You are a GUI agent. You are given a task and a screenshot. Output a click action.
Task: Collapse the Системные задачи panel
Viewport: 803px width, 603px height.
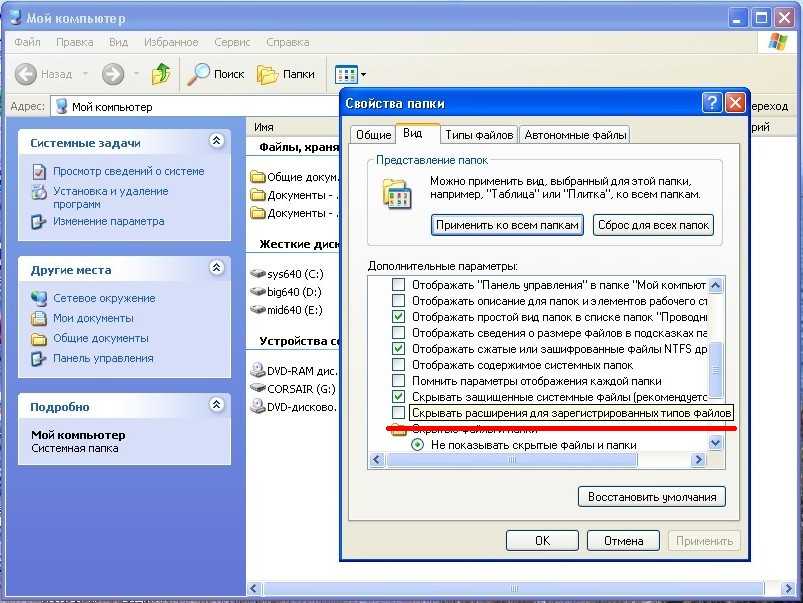(x=217, y=141)
